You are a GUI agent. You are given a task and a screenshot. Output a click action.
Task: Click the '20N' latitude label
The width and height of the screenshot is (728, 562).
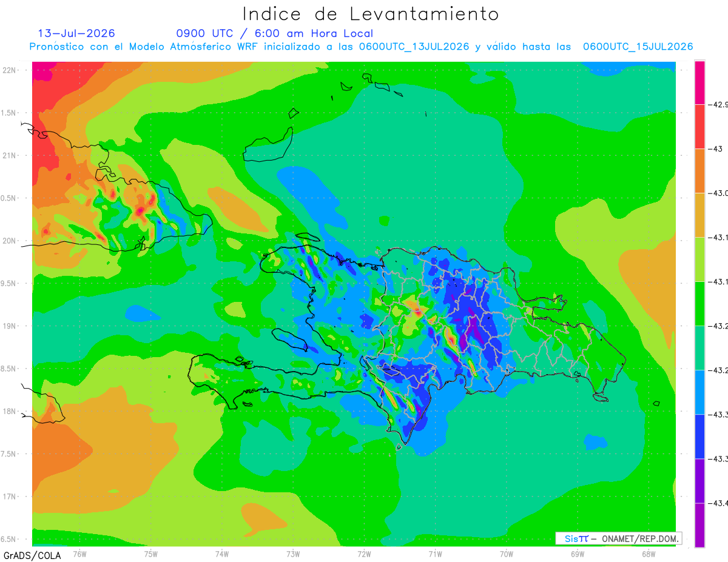point(9,241)
